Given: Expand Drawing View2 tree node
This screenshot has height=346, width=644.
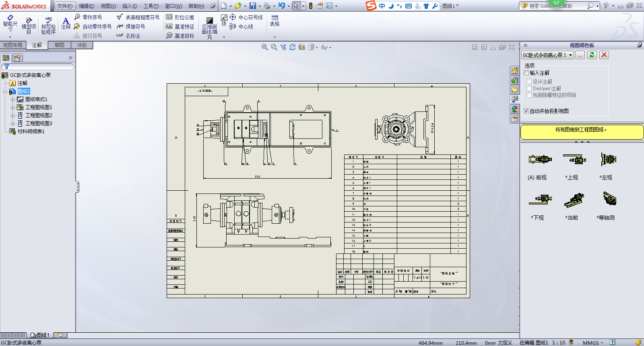Looking at the screenshot, I should click(x=12, y=115).
